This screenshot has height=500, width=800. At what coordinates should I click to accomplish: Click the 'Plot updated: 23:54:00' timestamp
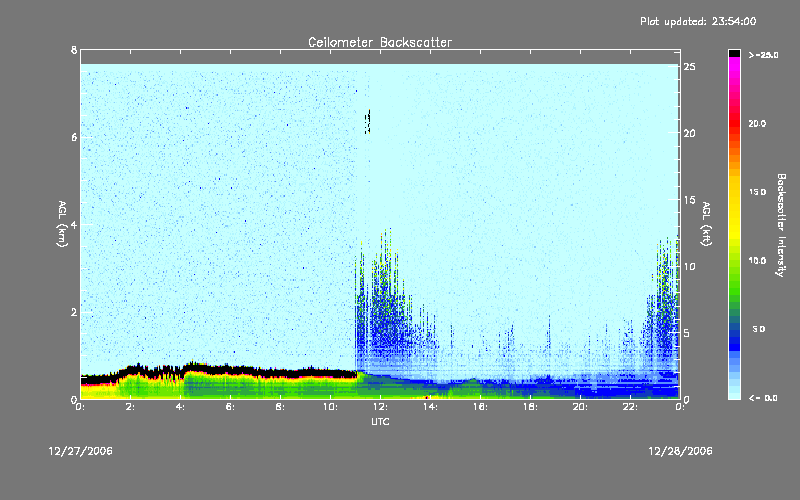698,21
